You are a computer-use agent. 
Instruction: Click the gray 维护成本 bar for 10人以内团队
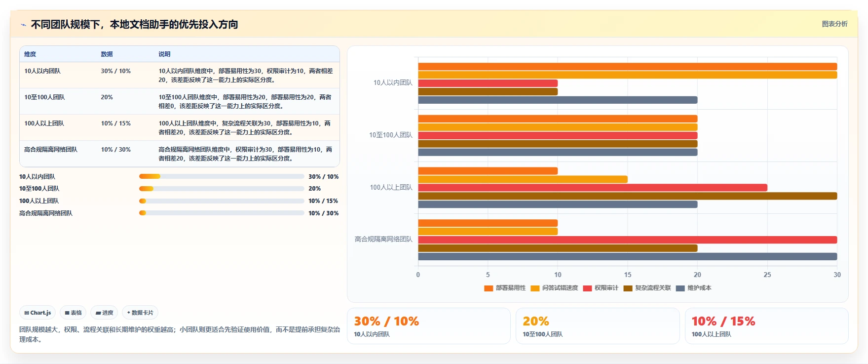click(x=558, y=100)
